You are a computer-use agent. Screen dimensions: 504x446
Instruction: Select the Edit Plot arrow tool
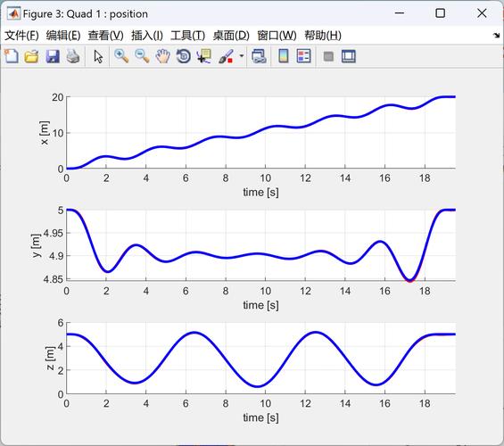click(98, 56)
